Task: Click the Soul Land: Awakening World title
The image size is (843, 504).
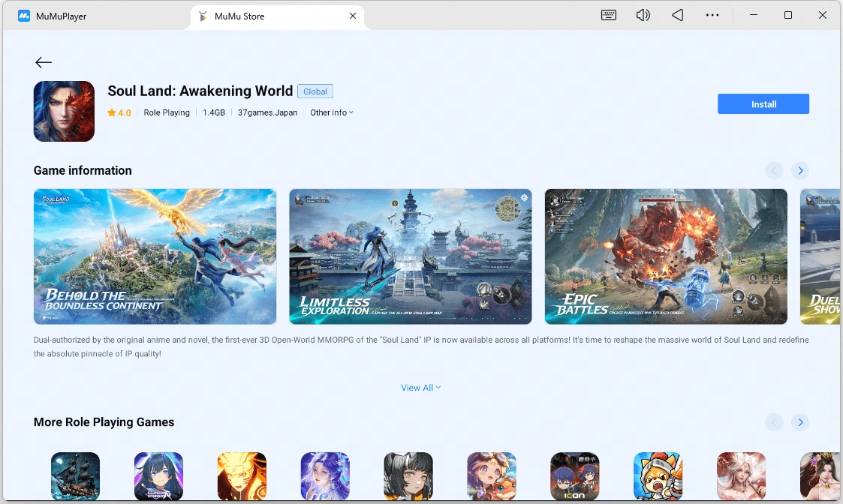Action: pos(200,91)
